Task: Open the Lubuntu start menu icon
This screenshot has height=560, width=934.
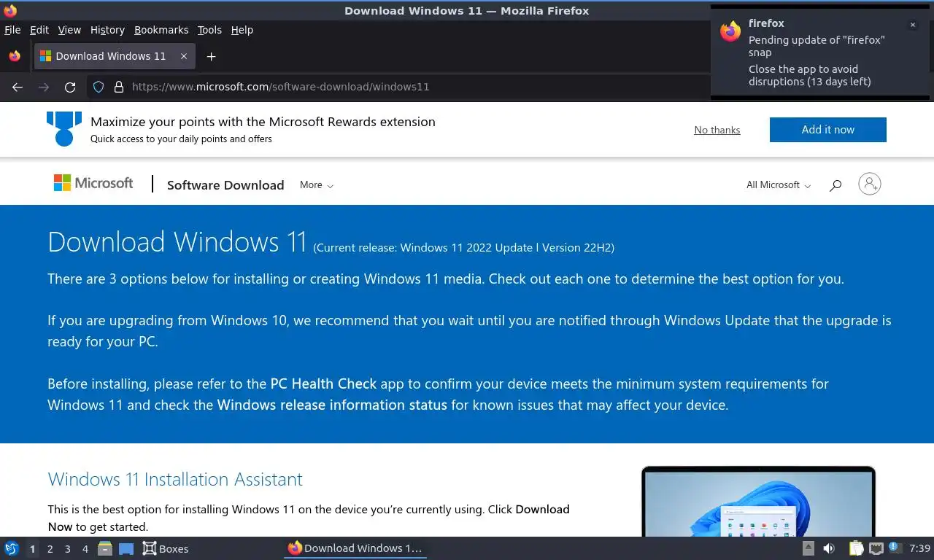Action: point(11,548)
